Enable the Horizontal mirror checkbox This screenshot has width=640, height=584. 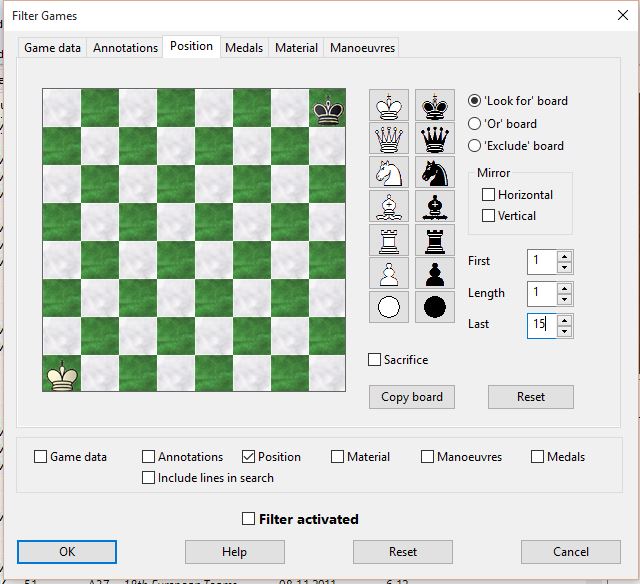489,195
